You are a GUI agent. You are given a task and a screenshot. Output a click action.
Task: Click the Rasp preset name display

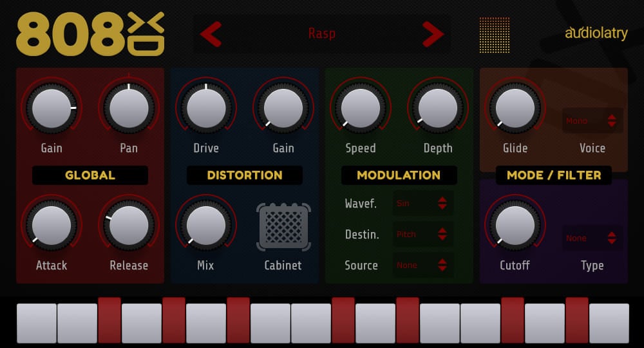tap(321, 34)
